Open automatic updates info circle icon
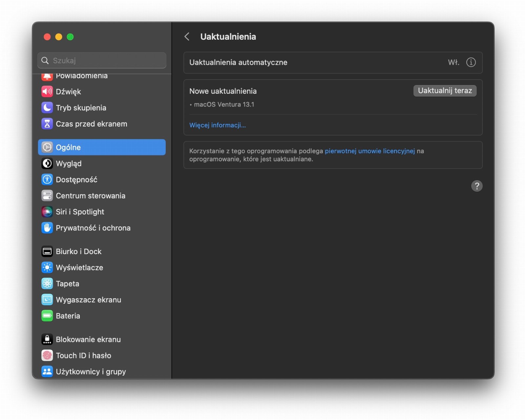The width and height of the screenshot is (525, 420). pos(471,62)
